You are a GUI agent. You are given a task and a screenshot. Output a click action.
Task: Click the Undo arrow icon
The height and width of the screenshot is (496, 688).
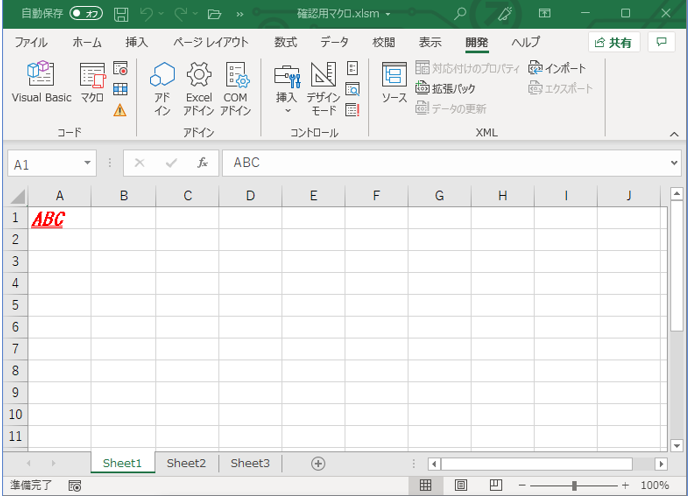tap(147, 14)
